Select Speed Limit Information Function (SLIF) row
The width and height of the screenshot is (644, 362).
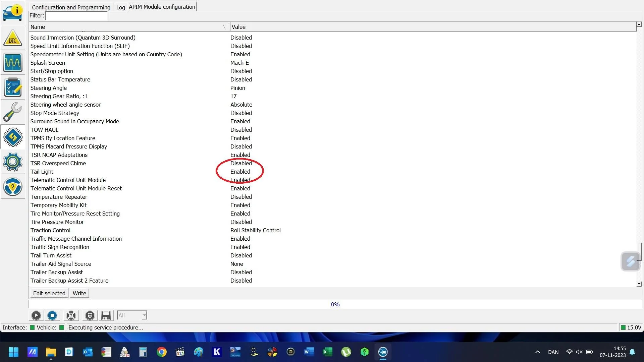click(x=332, y=46)
